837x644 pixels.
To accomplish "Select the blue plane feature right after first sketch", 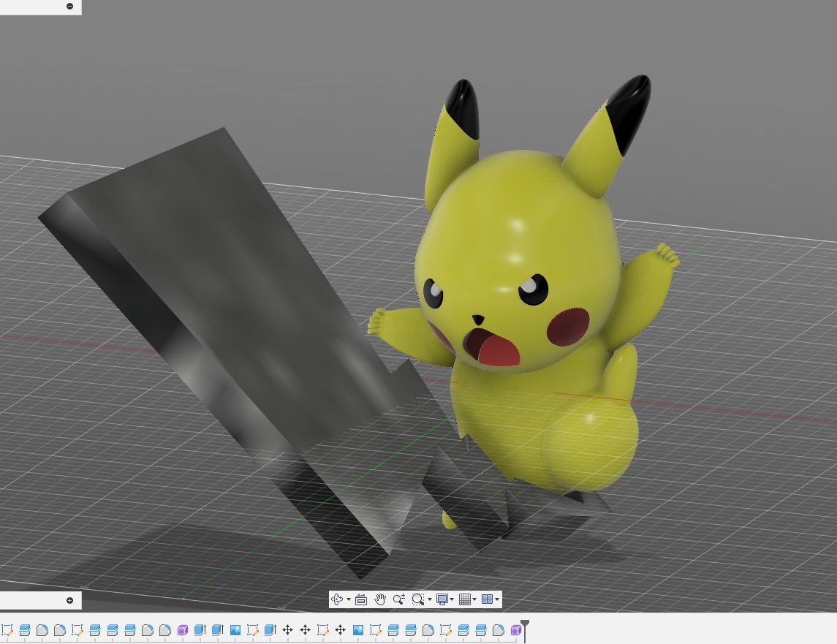I will [x=25, y=630].
